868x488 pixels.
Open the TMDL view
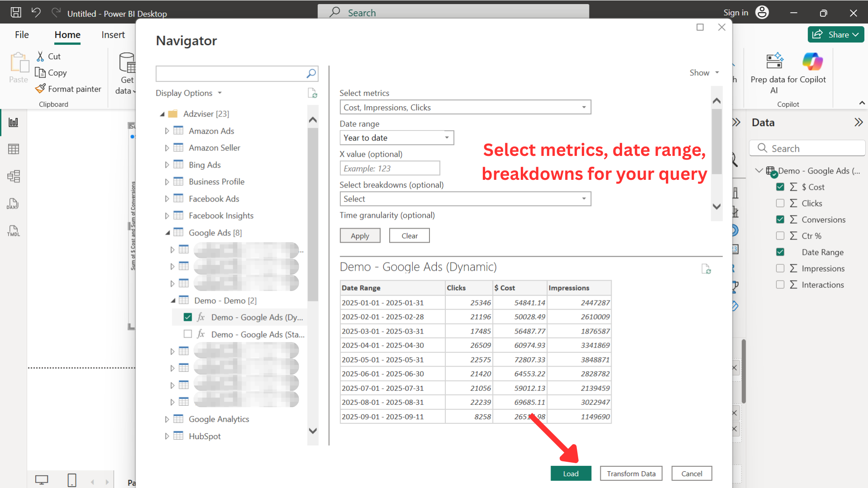click(x=14, y=231)
